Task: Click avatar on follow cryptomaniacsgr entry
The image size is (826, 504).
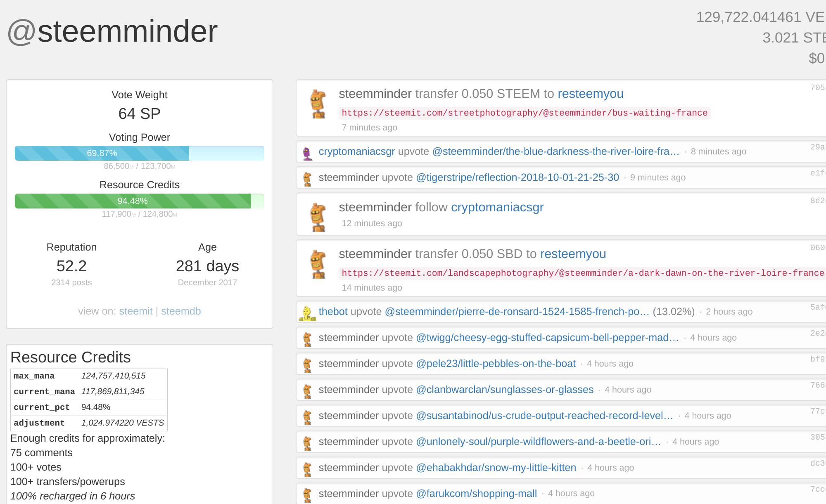Action: click(x=318, y=217)
